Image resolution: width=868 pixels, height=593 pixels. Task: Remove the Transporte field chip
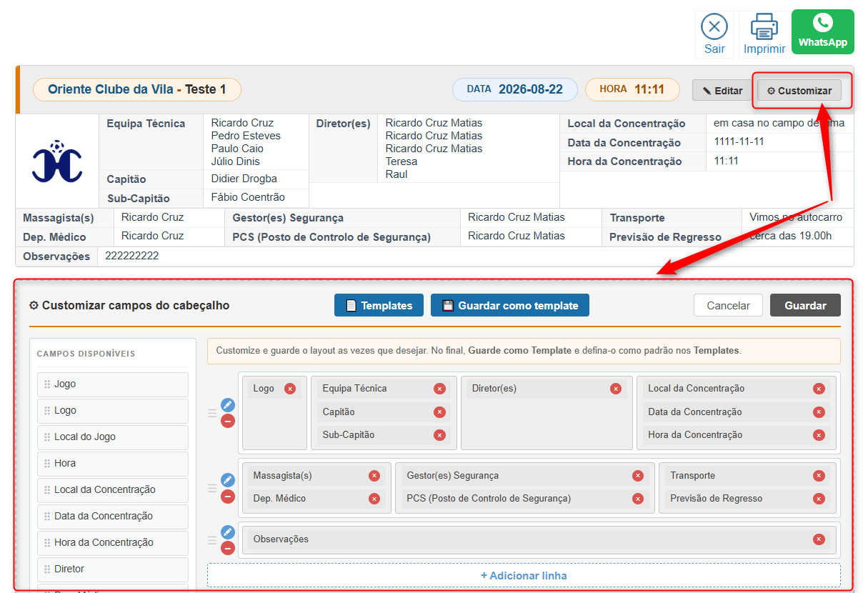tap(819, 476)
